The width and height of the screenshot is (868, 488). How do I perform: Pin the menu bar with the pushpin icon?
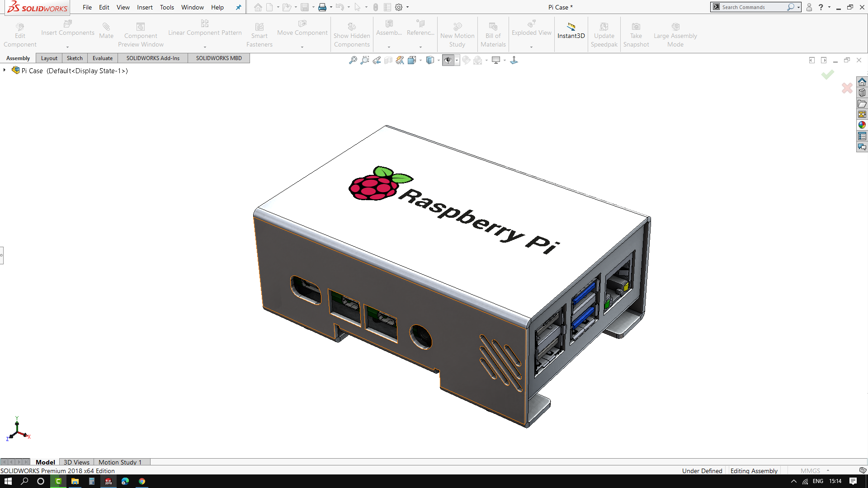click(x=238, y=7)
